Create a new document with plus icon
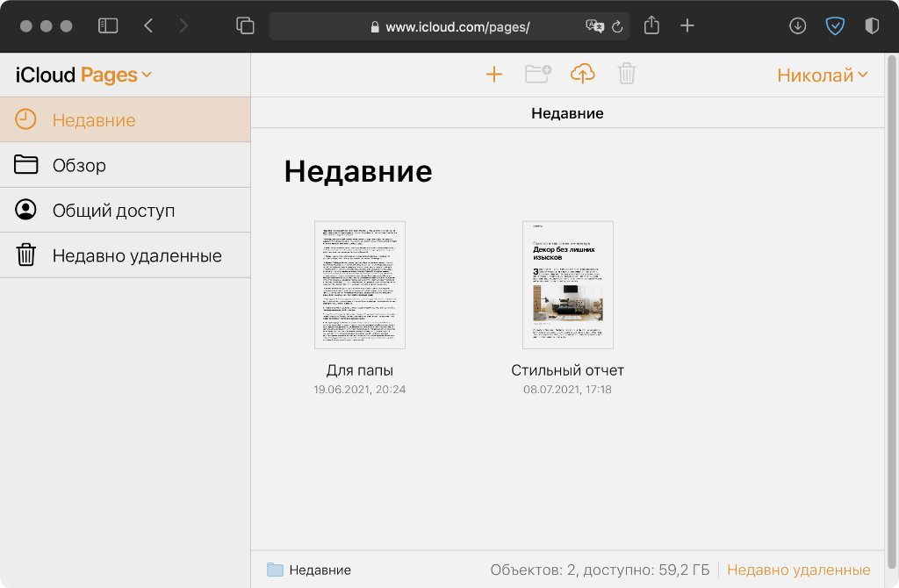The width and height of the screenshot is (899, 588). [494, 75]
